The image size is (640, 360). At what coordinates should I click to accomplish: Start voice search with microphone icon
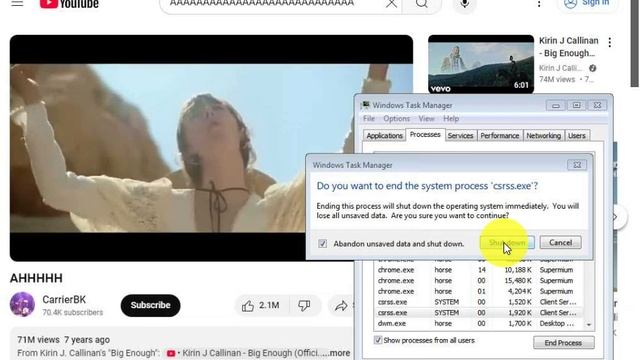click(x=464, y=4)
